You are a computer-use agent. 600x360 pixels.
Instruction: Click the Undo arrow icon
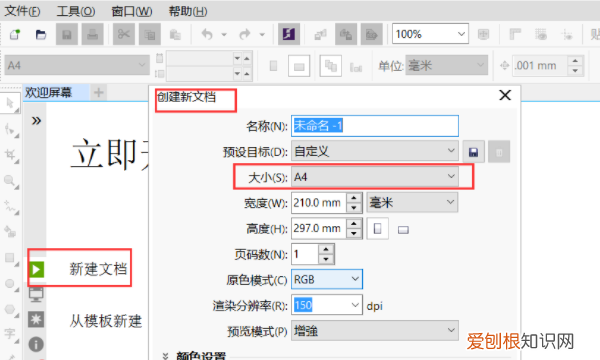(x=207, y=34)
